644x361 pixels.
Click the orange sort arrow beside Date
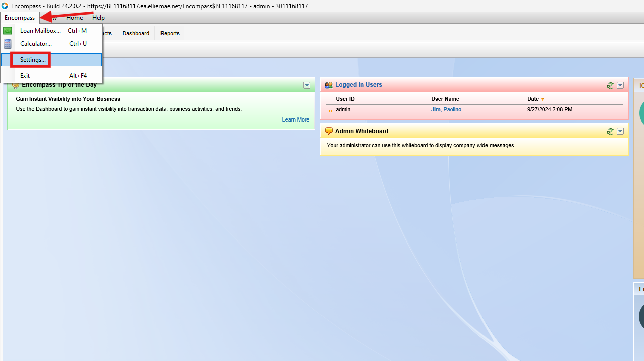543,99
